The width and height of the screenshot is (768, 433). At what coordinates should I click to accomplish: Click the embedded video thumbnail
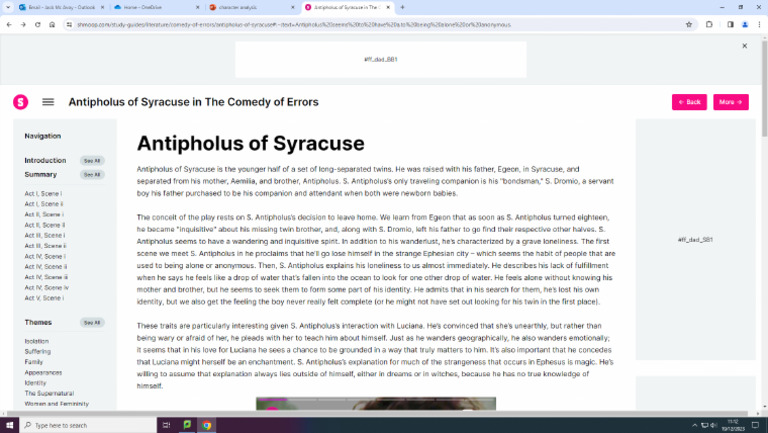[x=376, y=404]
